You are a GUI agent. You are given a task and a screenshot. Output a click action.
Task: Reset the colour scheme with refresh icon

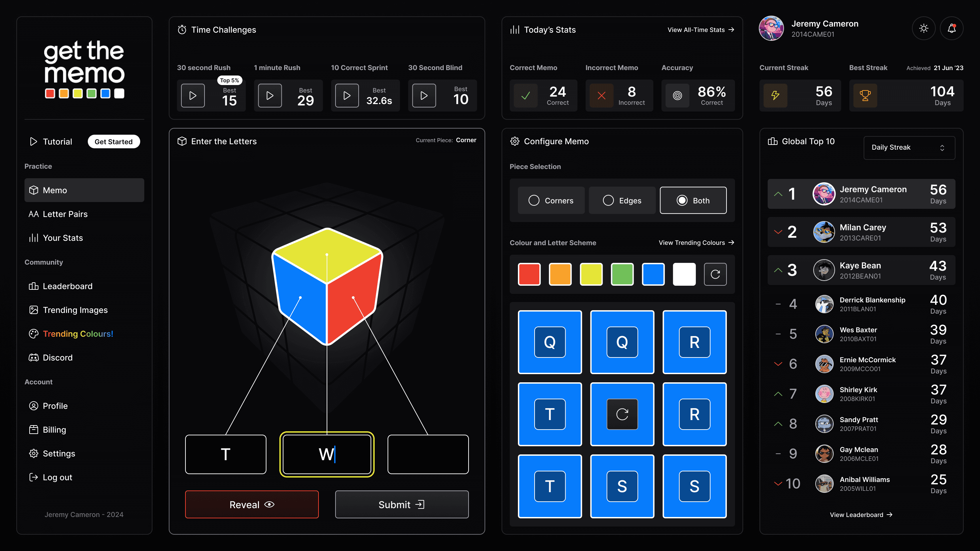click(715, 274)
